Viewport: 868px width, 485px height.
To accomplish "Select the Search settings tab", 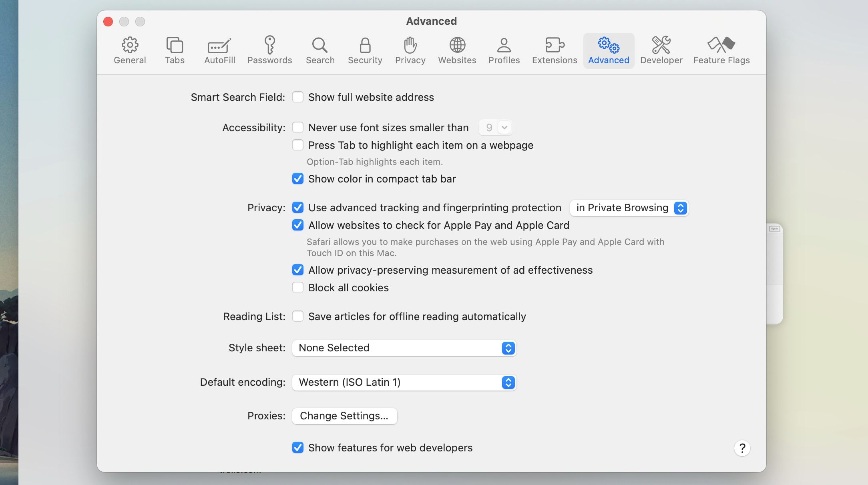I will pos(320,50).
